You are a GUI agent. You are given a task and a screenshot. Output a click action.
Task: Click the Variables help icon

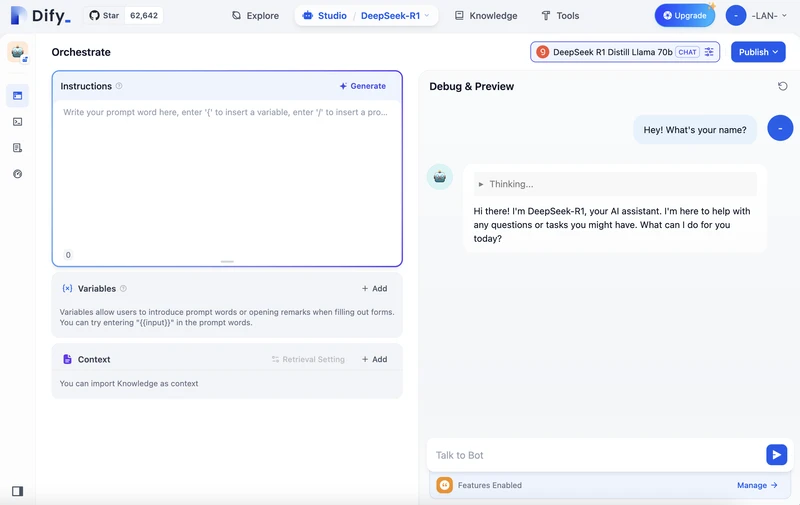coord(123,288)
